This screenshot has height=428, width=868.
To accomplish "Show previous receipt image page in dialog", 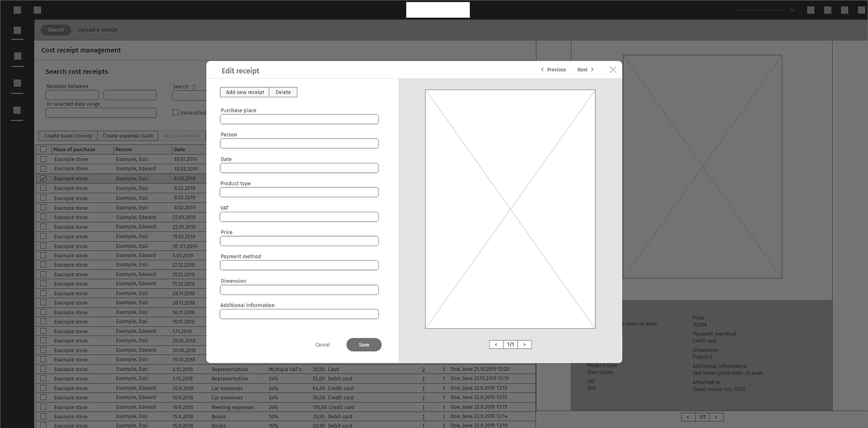I will click(496, 344).
